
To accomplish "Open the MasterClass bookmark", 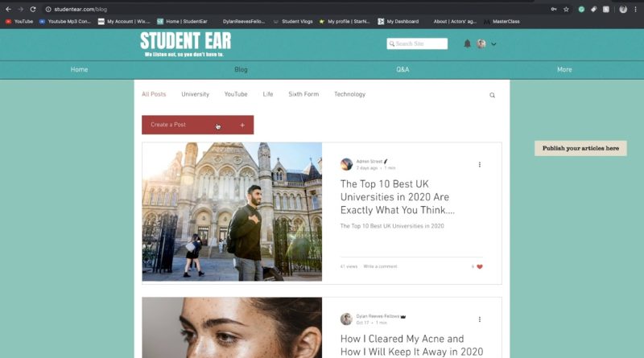I will click(502, 22).
